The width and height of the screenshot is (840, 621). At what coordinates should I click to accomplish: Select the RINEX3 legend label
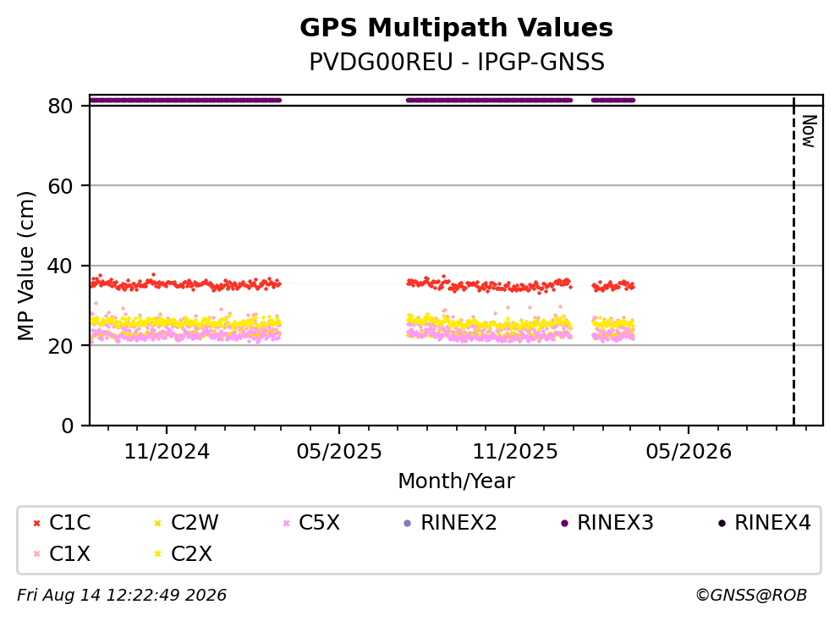(615, 523)
